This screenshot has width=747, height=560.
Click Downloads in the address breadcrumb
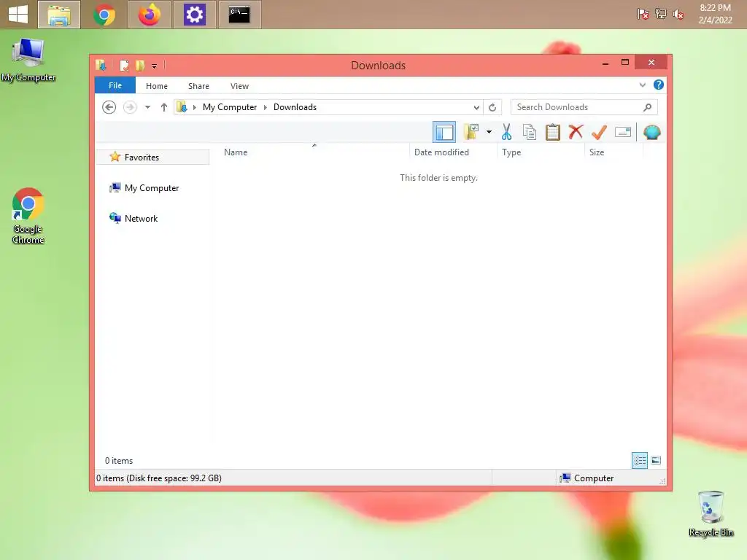point(295,107)
